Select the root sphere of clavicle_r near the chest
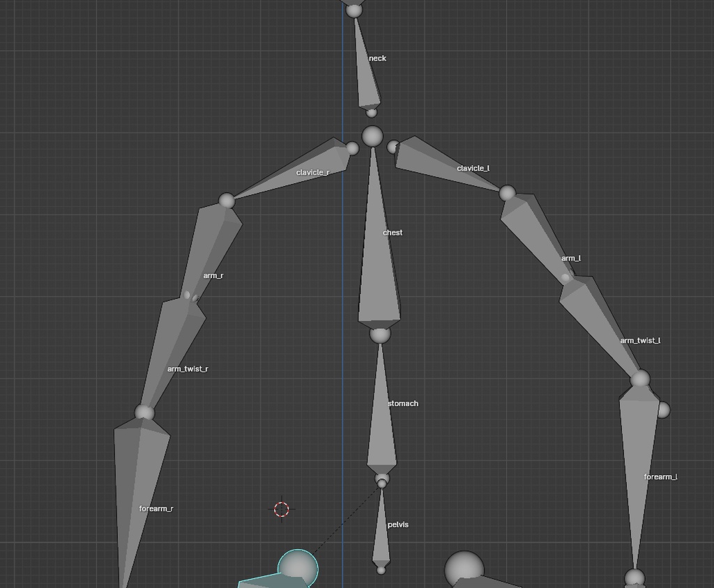This screenshot has height=588, width=714. pos(352,148)
